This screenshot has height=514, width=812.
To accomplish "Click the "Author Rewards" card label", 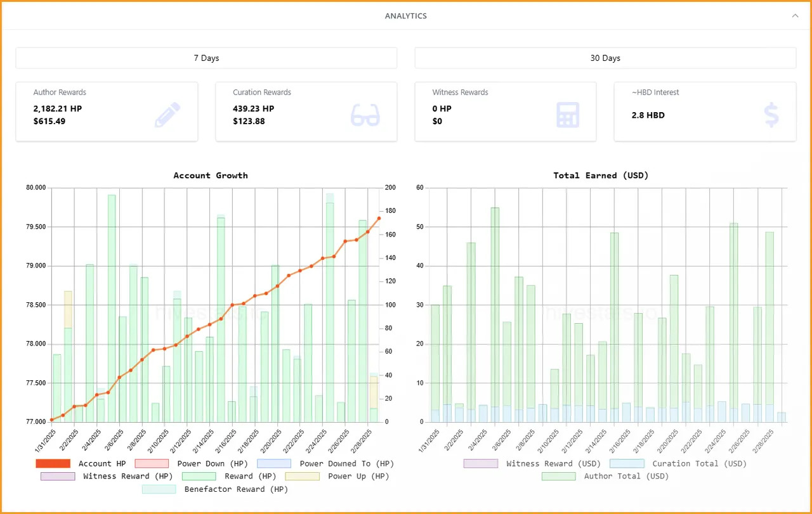I will pyautogui.click(x=60, y=93).
